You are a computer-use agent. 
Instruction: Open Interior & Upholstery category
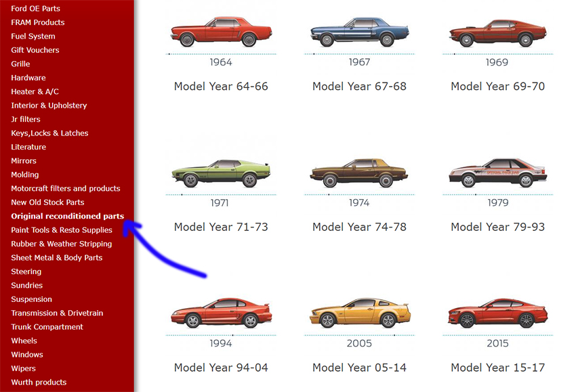coord(49,106)
